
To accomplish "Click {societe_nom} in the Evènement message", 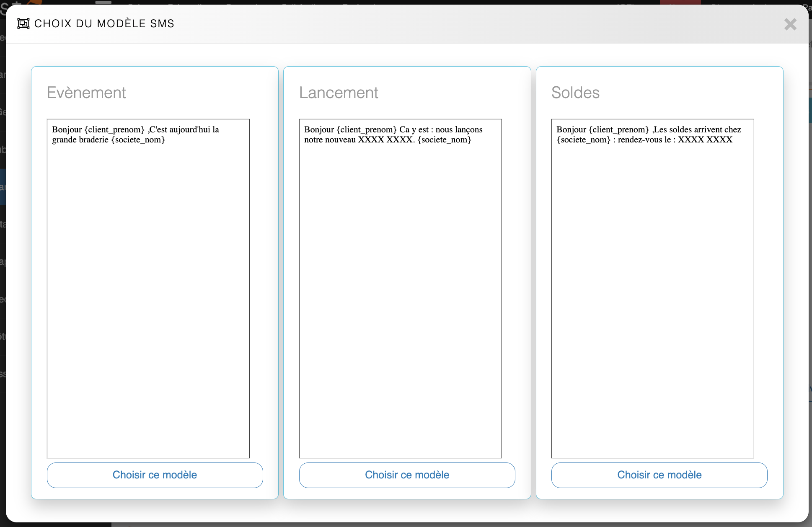I will [138, 140].
